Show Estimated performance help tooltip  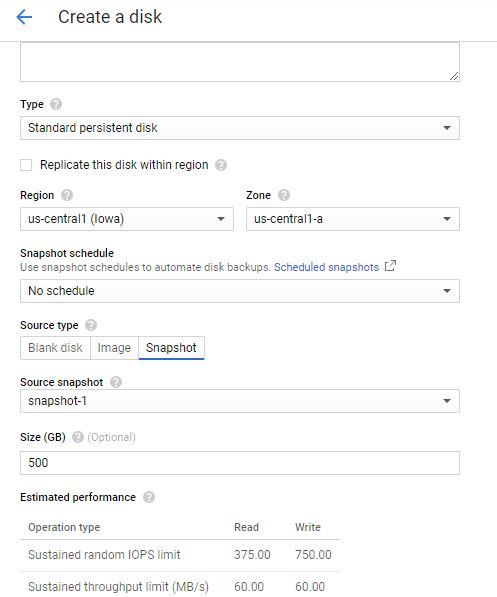(149, 497)
